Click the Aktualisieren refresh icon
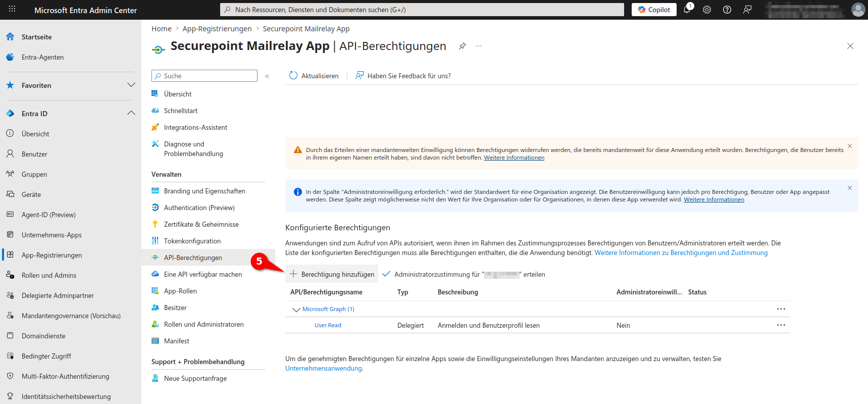Viewport: 868px width, 404px height. pyautogui.click(x=293, y=76)
